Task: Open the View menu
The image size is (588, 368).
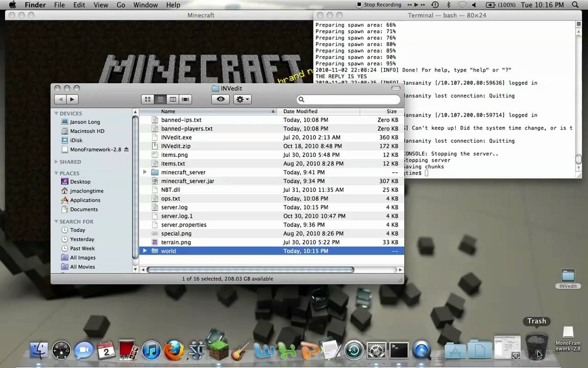Action: pyautogui.click(x=101, y=5)
